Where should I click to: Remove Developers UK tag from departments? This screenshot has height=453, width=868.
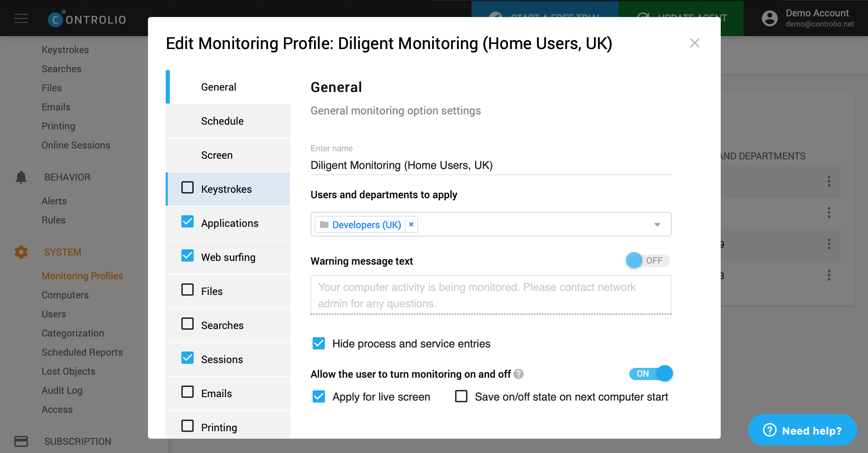(x=411, y=225)
